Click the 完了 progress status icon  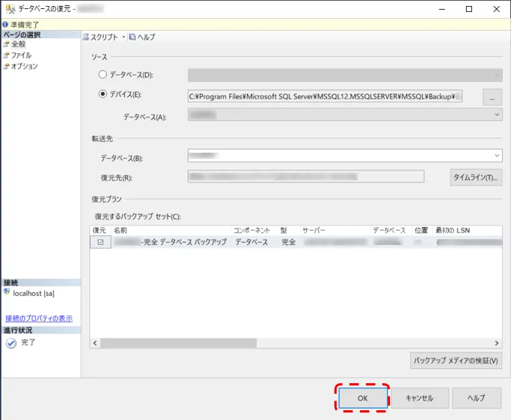[11, 343]
